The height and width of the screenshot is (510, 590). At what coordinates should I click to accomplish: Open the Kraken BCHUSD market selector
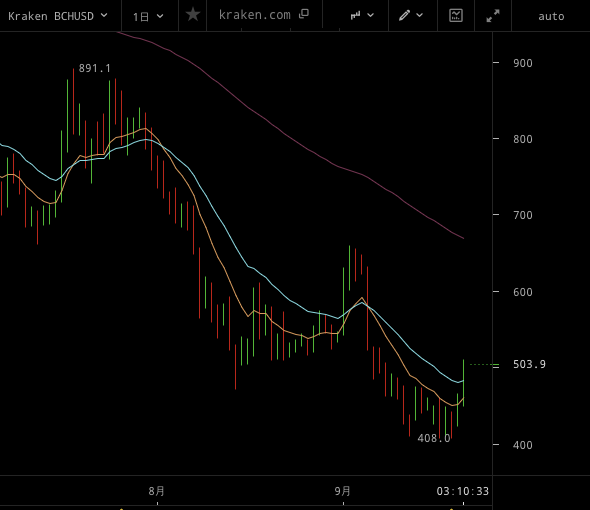coord(58,16)
